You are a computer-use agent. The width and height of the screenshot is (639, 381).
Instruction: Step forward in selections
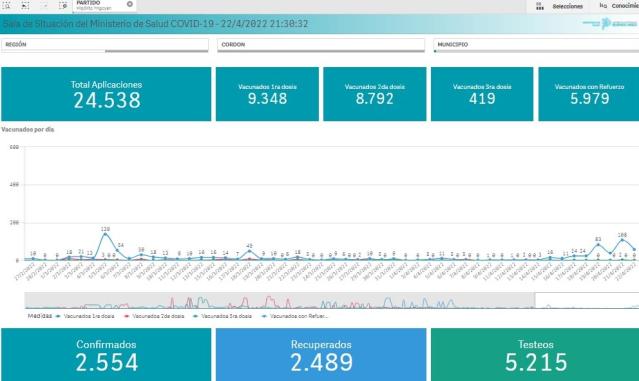(x=44, y=6)
